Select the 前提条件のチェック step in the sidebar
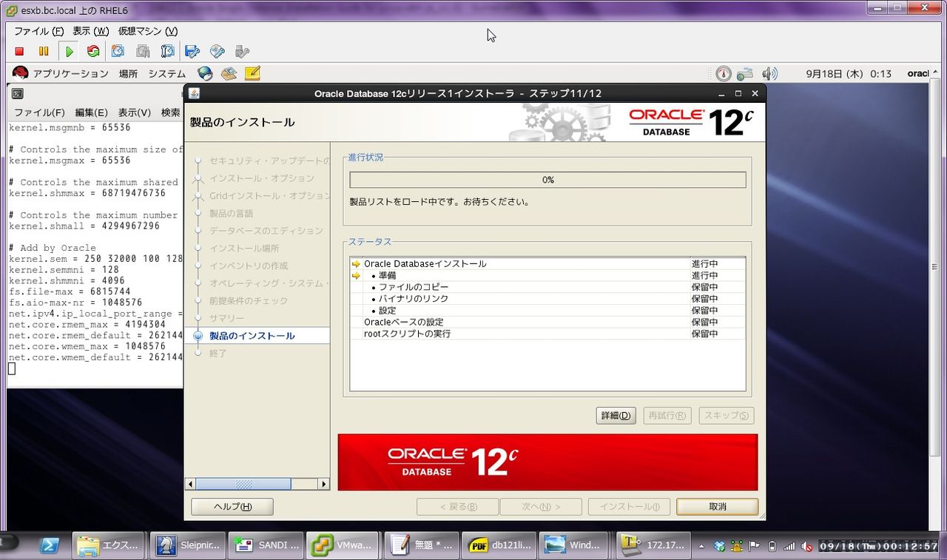 (x=249, y=301)
